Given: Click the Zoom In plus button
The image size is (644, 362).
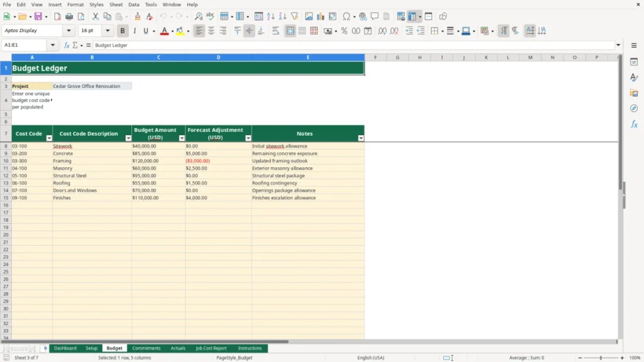Looking at the screenshot, I should click(x=622, y=358).
